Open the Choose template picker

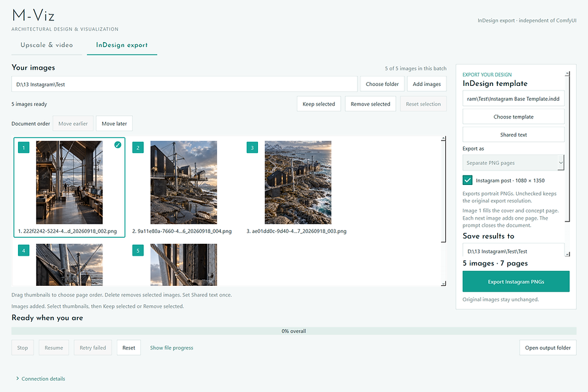(x=514, y=116)
